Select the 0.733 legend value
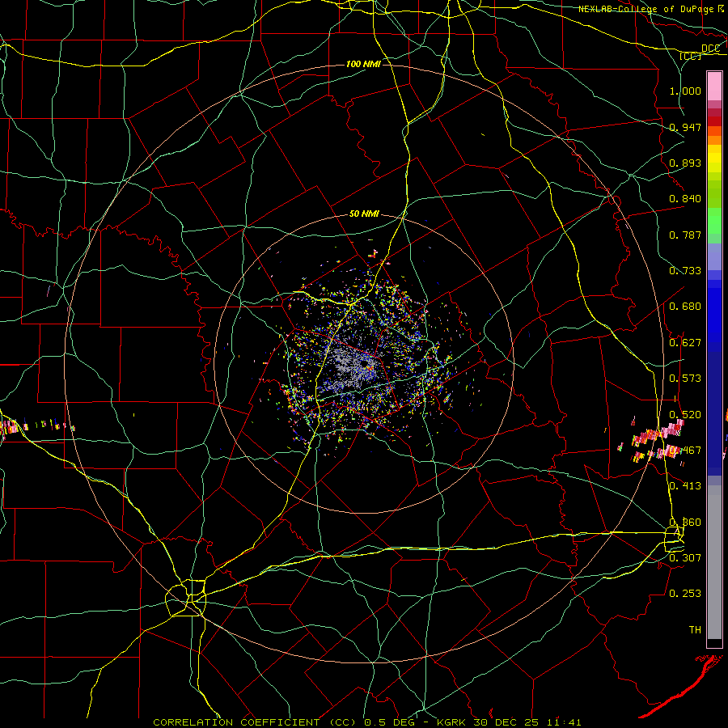The image size is (728, 728). click(685, 271)
